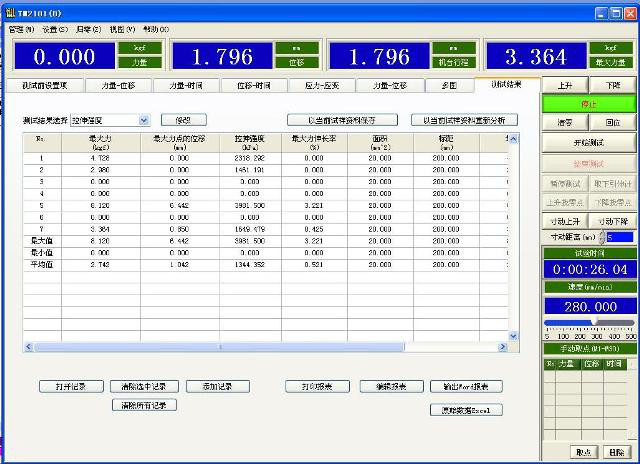Click the results table's scroll-up arrow
This screenshot has height=464, width=640.
513,139
